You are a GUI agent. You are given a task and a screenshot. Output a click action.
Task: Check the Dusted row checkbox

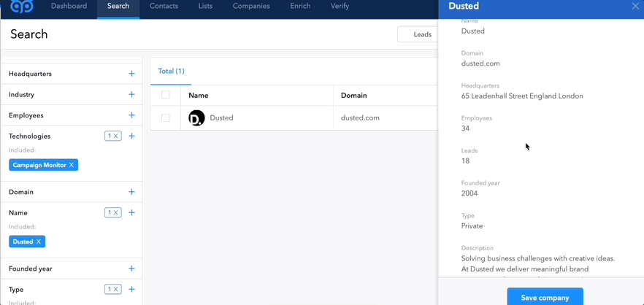click(166, 117)
